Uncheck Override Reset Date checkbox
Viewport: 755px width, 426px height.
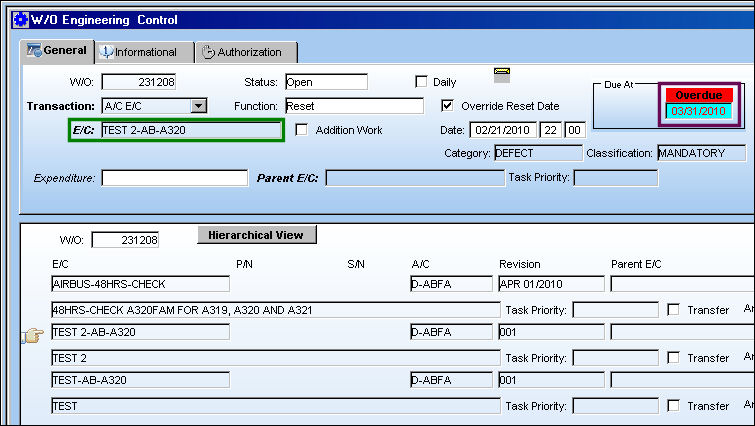click(x=447, y=105)
